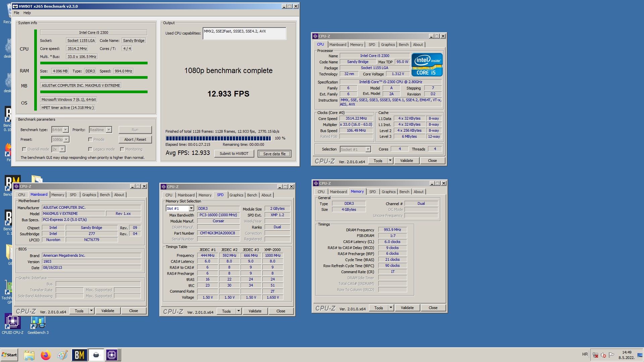Click the CPU-Z icon in Mainboard window title
Image resolution: width=644 pixels, height=362 pixels.
[x=16, y=186]
